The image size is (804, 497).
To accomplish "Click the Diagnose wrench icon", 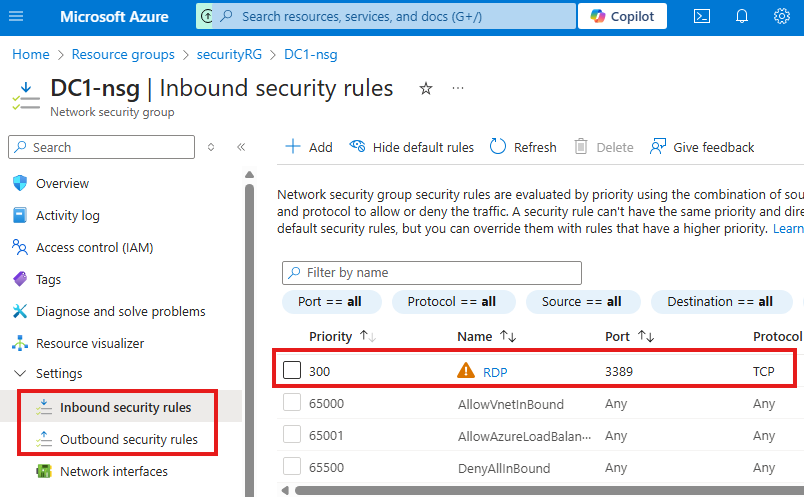I will click(x=20, y=311).
